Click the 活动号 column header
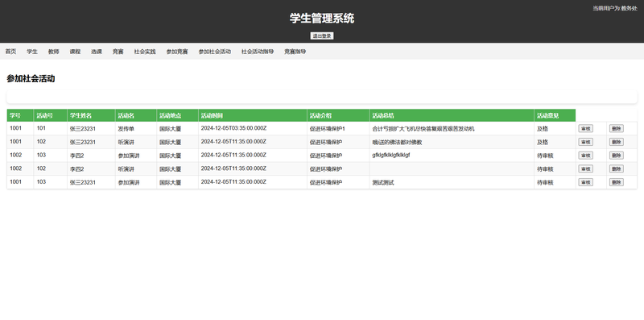Viewport: 644px width, 320px height. pos(51,115)
